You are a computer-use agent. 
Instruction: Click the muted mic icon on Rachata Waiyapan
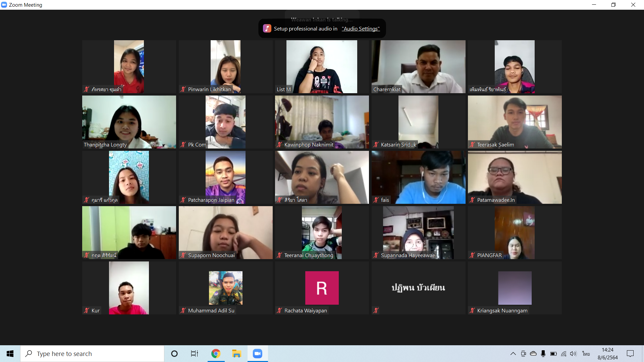pos(279,310)
